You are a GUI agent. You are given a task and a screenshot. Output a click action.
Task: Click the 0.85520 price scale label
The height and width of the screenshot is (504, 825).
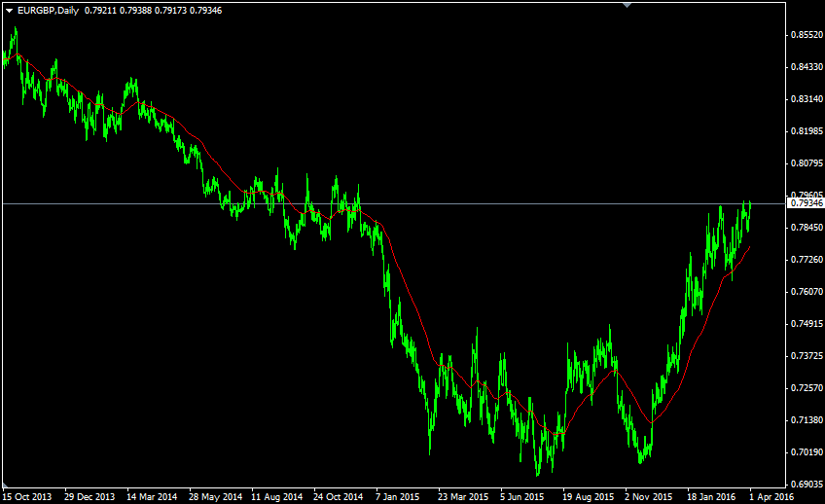pos(807,35)
